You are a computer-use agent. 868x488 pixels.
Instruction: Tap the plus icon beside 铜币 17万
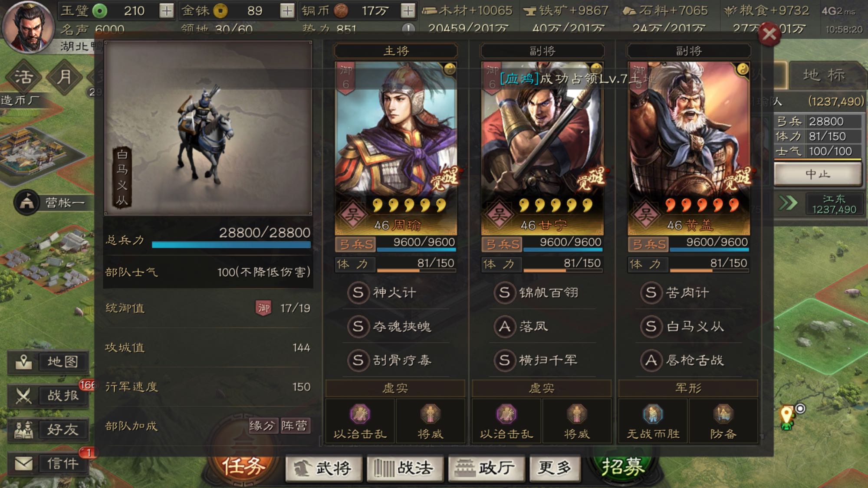click(408, 10)
